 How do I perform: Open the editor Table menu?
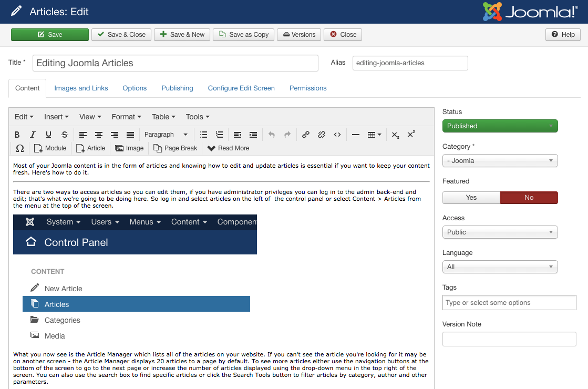tap(163, 117)
